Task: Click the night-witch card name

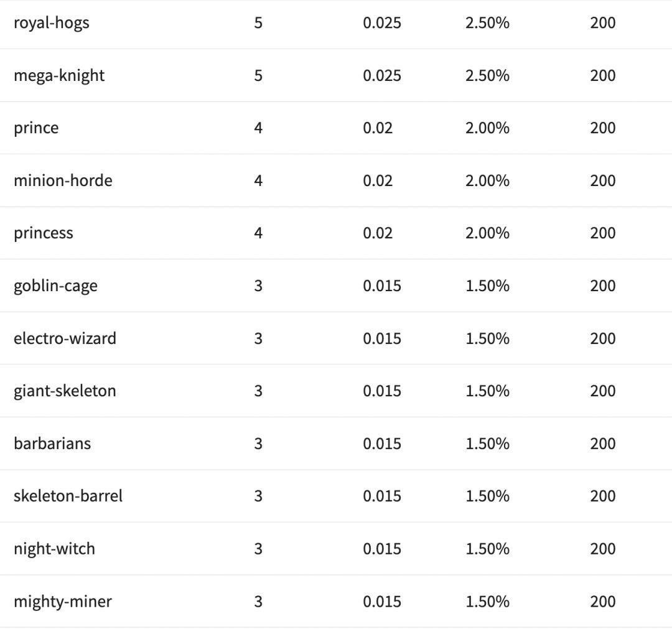Action: coord(54,549)
